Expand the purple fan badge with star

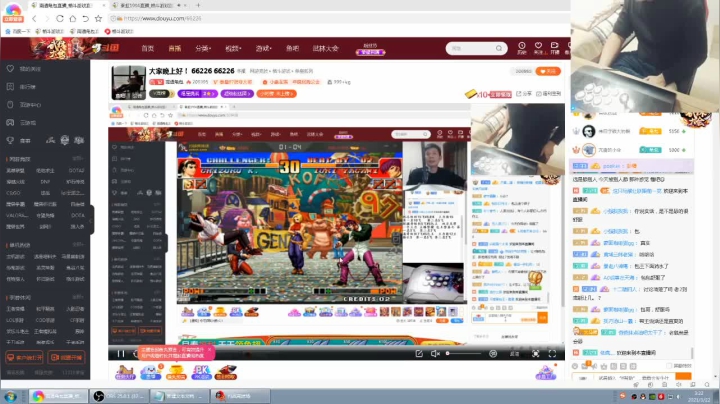pyautogui.click(x=197, y=94)
